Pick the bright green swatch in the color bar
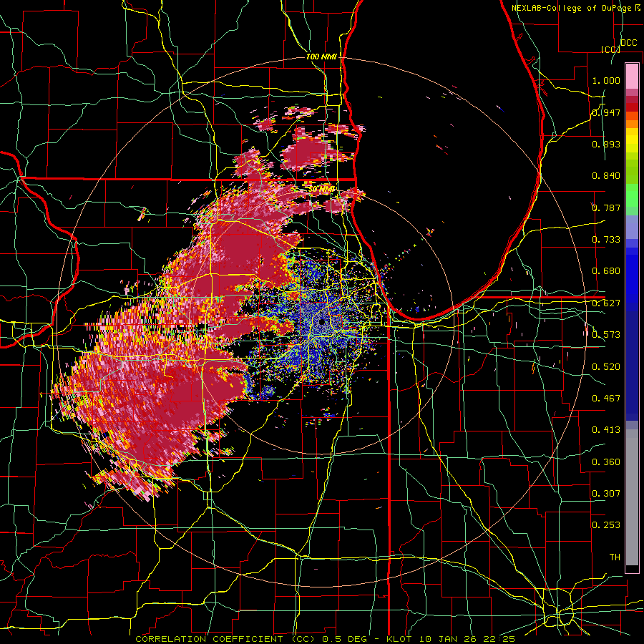Image resolution: width=644 pixels, height=644 pixels. 632,195
